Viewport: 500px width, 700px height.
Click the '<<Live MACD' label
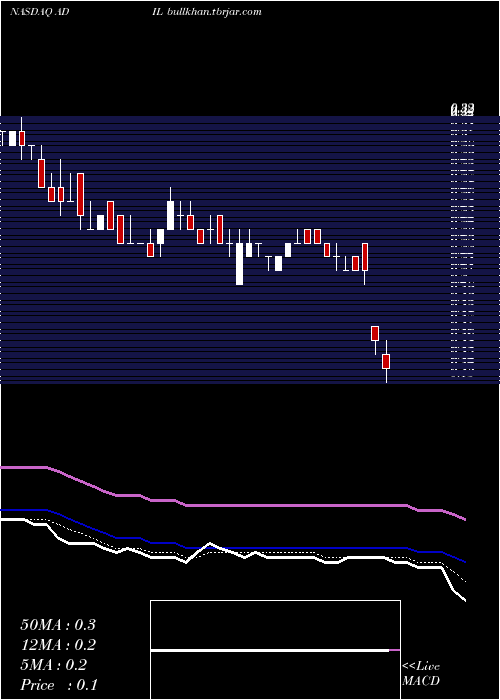click(421, 674)
